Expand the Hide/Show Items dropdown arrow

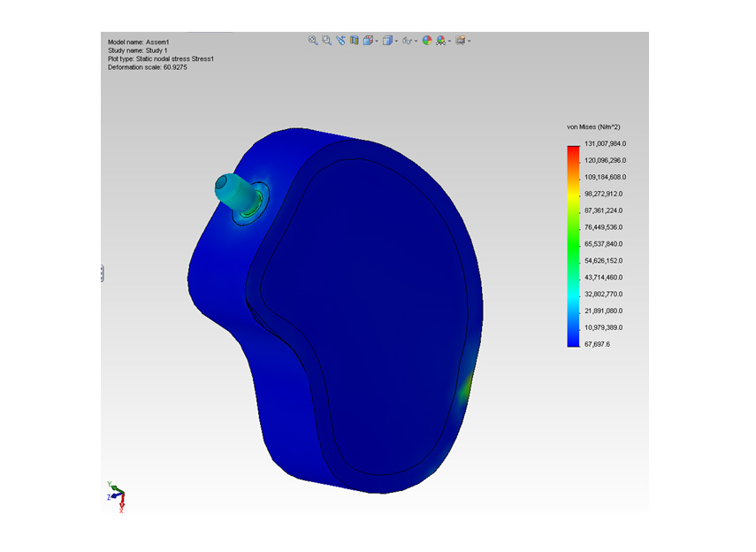417,42
